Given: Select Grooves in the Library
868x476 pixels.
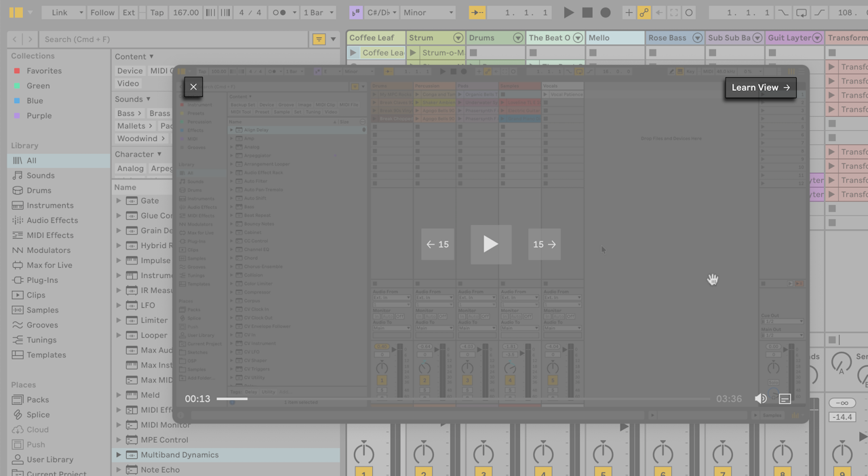Looking at the screenshot, I should (x=43, y=325).
